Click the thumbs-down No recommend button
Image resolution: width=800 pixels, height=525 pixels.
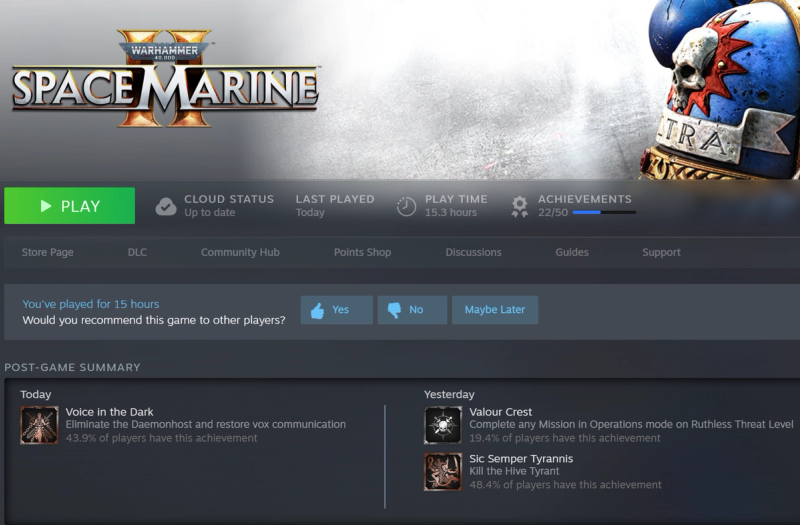412,310
